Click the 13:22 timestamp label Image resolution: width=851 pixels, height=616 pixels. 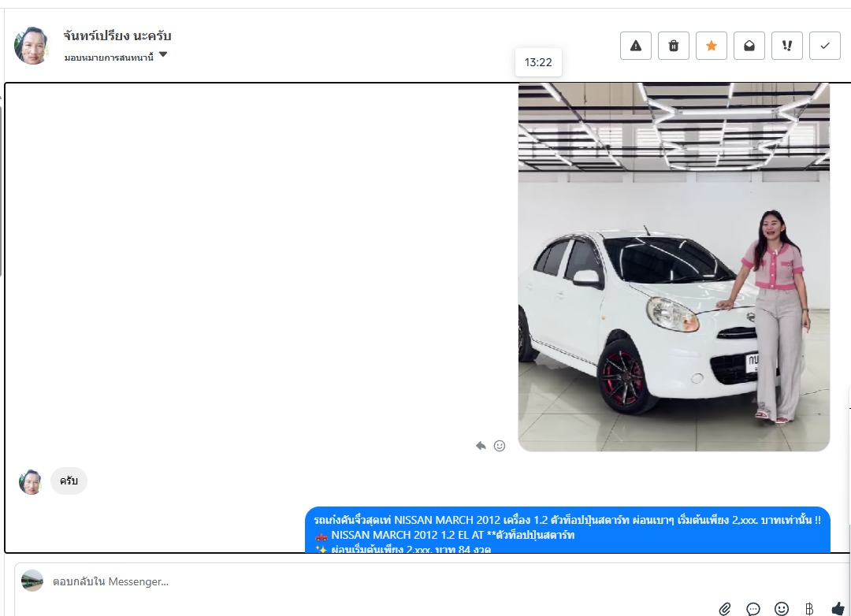[x=538, y=62]
